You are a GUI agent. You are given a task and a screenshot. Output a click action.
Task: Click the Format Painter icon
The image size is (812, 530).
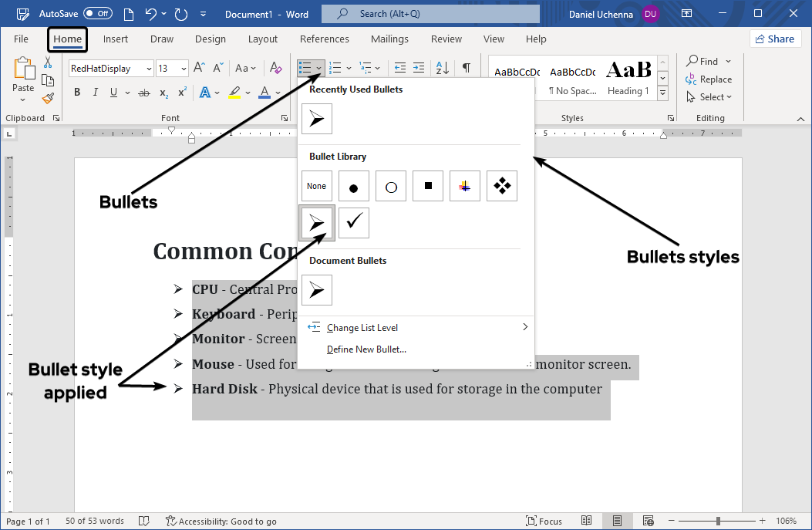48,98
